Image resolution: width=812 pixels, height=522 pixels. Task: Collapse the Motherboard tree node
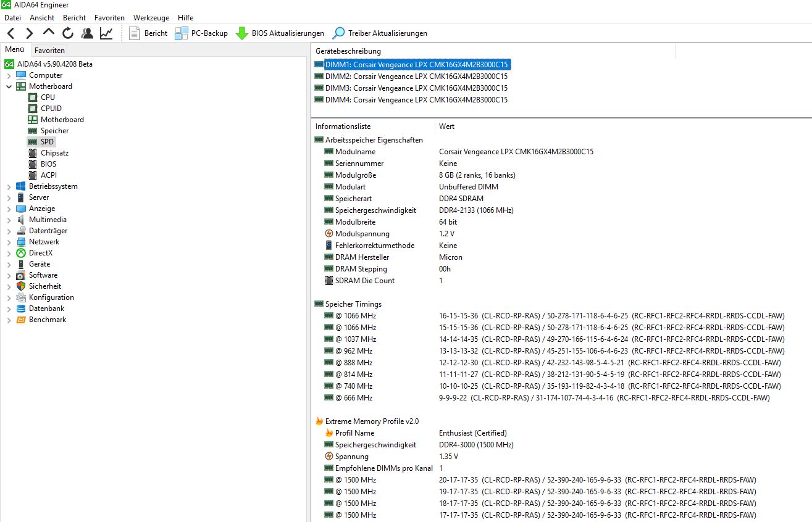[9, 86]
